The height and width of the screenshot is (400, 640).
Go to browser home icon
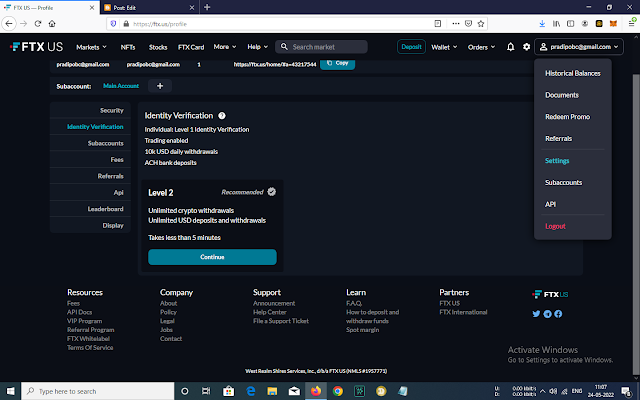pos(52,24)
